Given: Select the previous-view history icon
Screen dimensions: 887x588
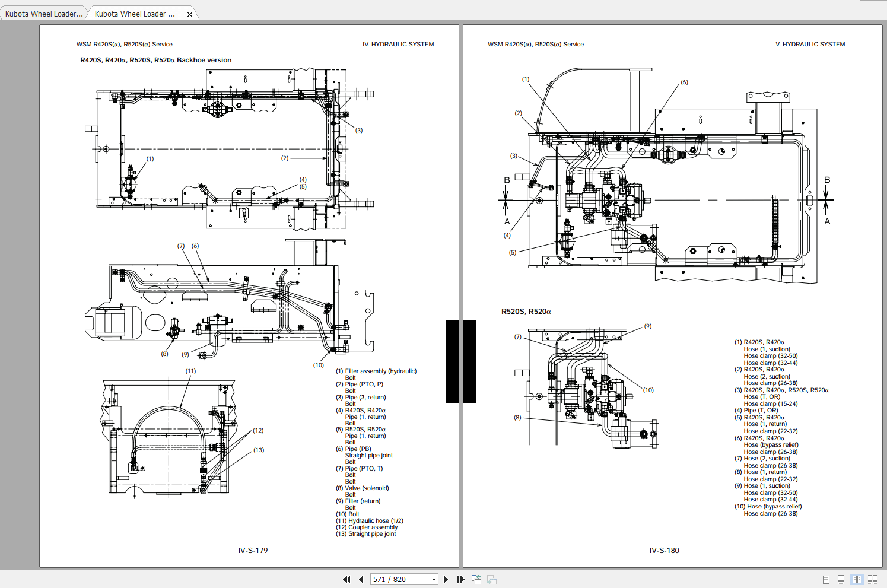Looking at the screenshot, I should point(476,579).
